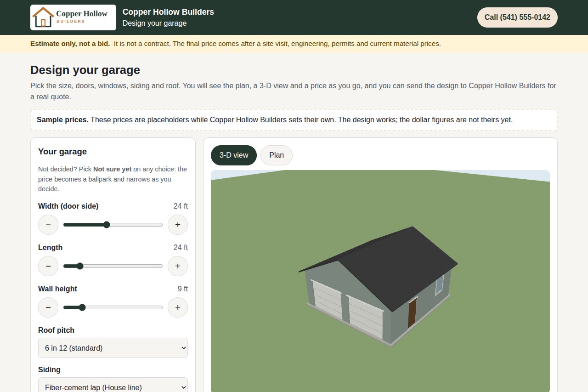The width and height of the screenshot is (588, 392).
Task: Click the 'Estimate only, not a bid.' notice
Action: (70, 44)
